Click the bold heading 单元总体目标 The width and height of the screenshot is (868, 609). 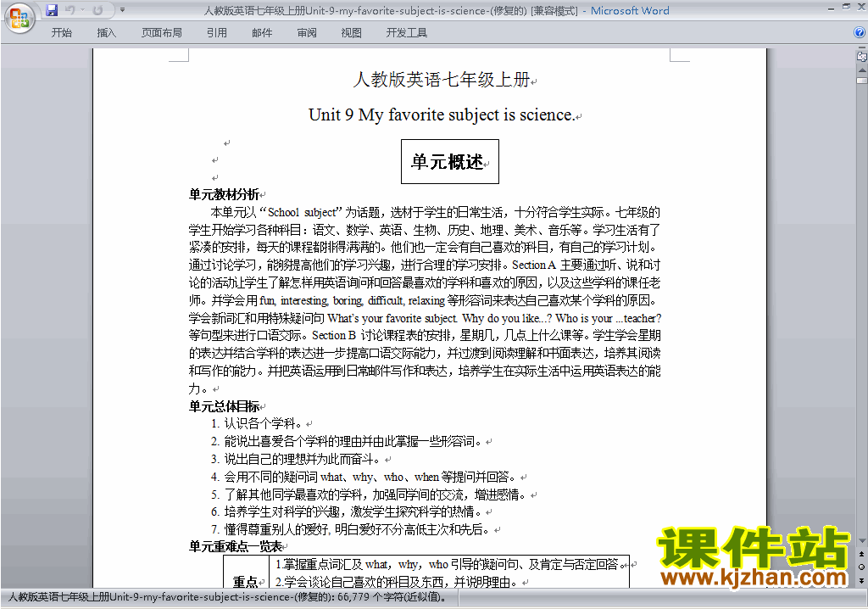(x=224, y=406)
